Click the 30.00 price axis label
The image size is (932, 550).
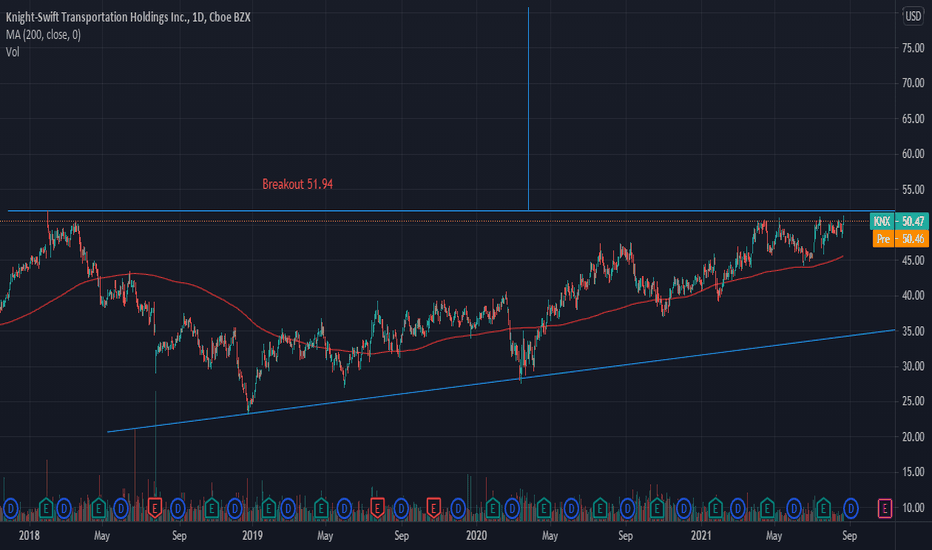click(x=913, y=366)
